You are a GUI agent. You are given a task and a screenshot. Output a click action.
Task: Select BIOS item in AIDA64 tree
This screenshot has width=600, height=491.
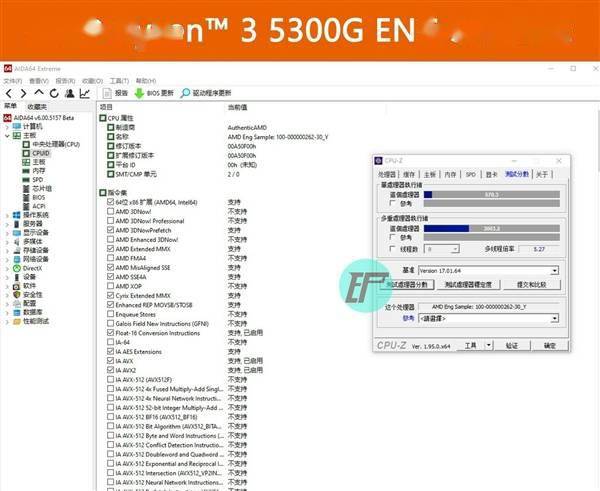pyautogui.click(x=38, y=197)
